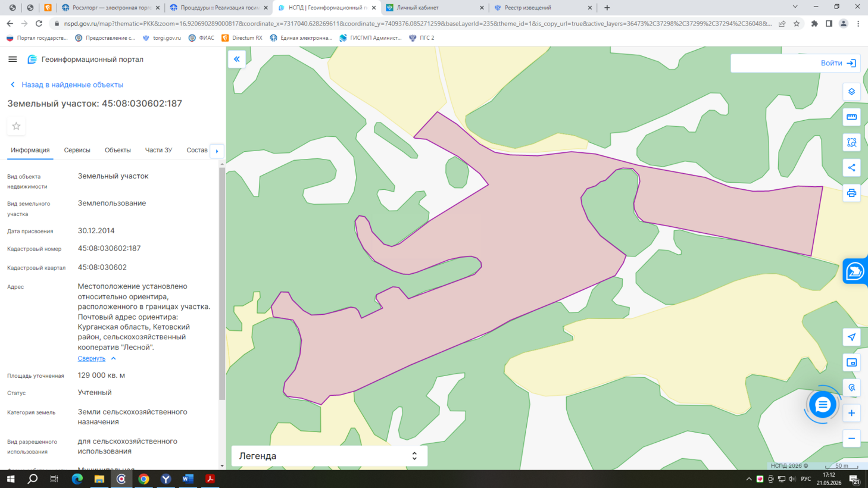Screen dimensions: 868x488
Task: Switch to the Сервисы tab
Action: [x=77, y=150]
